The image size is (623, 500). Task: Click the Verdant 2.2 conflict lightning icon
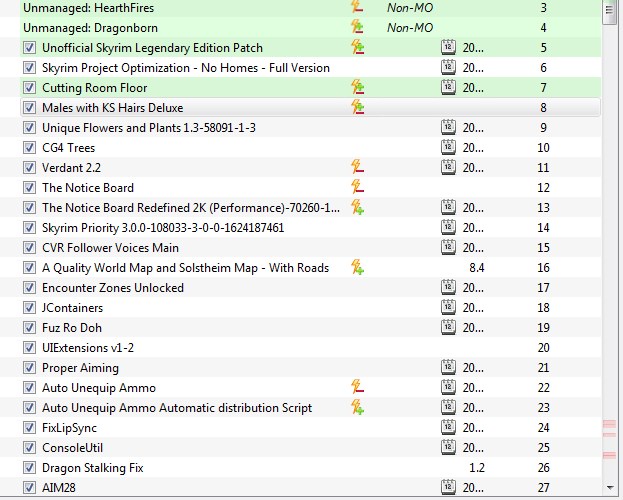(357, 167)
